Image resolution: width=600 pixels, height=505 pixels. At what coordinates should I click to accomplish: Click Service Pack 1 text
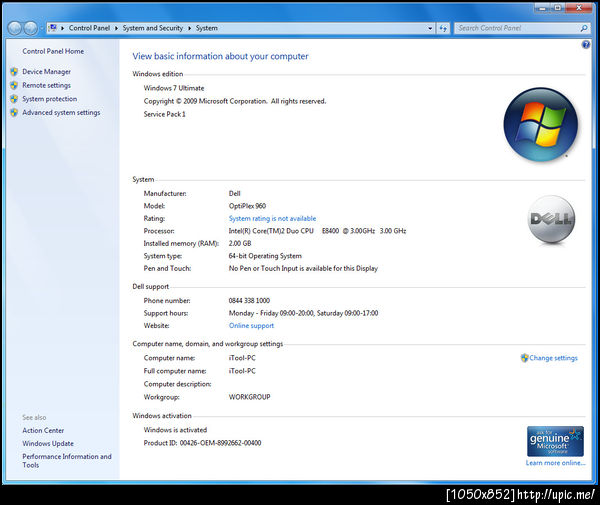[x=165, y=114]
